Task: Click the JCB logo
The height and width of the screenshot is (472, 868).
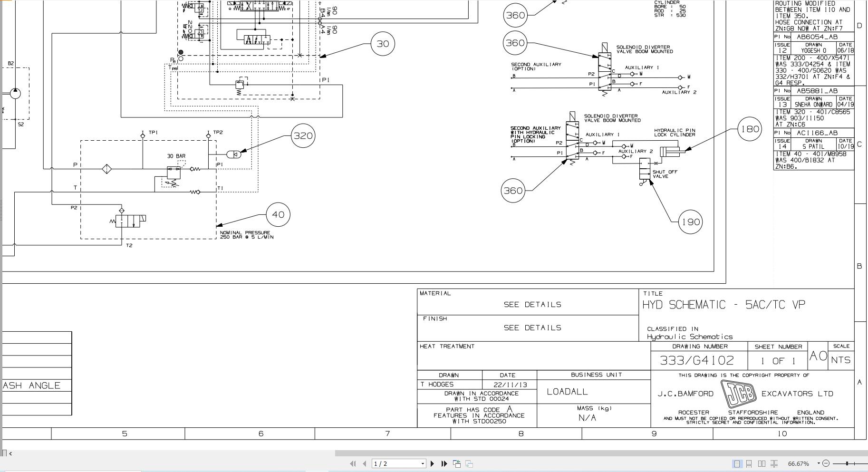Action: pos(738,394)
